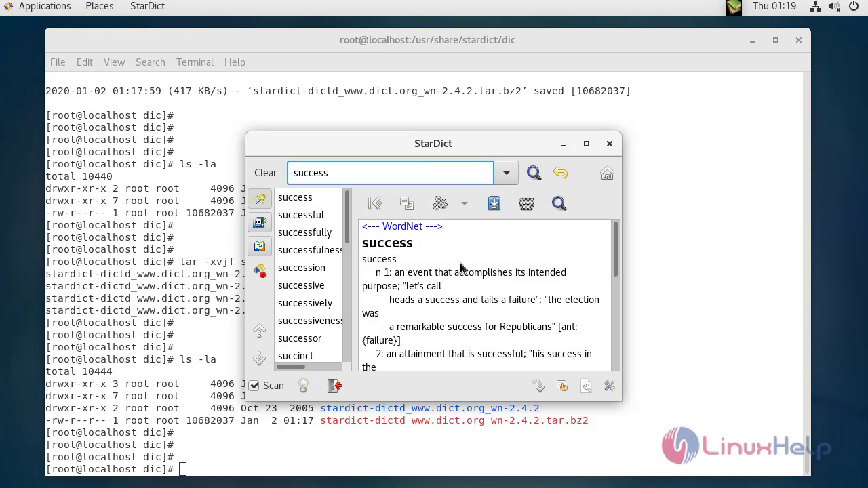Click the StarDict tray icon in top panel

click(734, 7)
